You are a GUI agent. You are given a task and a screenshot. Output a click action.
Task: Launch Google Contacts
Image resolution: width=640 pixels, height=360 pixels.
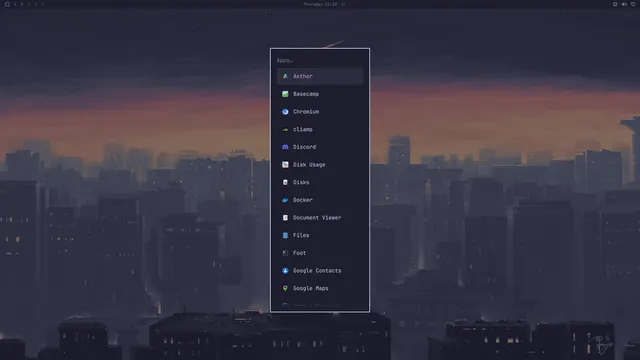pos(320,271)
